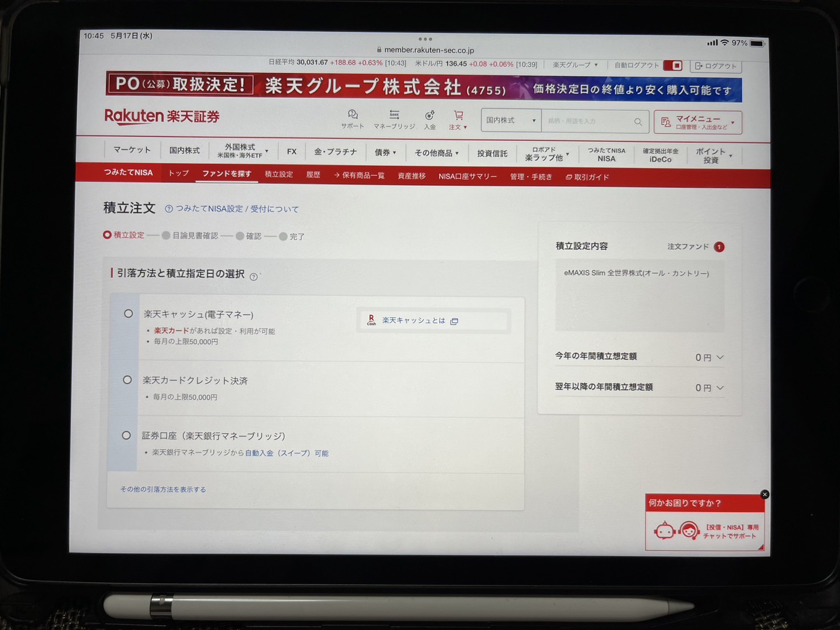Expand the 楽天グループ dropdown
840x630 pixels.
[575, 65]
